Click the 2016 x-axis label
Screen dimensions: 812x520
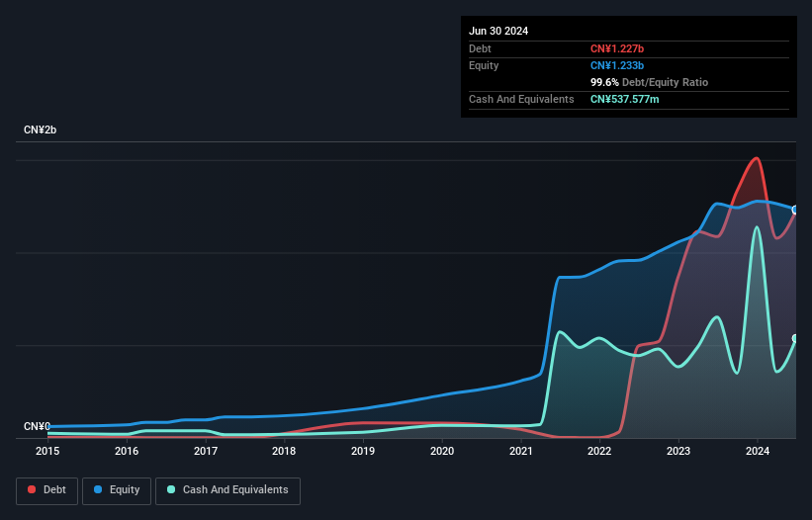point(127,451)
